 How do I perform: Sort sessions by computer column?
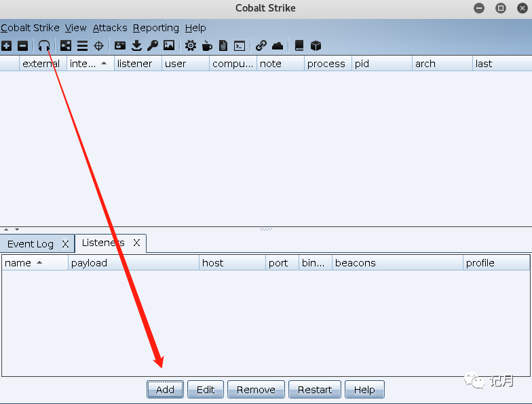click(x=233, y=64)
